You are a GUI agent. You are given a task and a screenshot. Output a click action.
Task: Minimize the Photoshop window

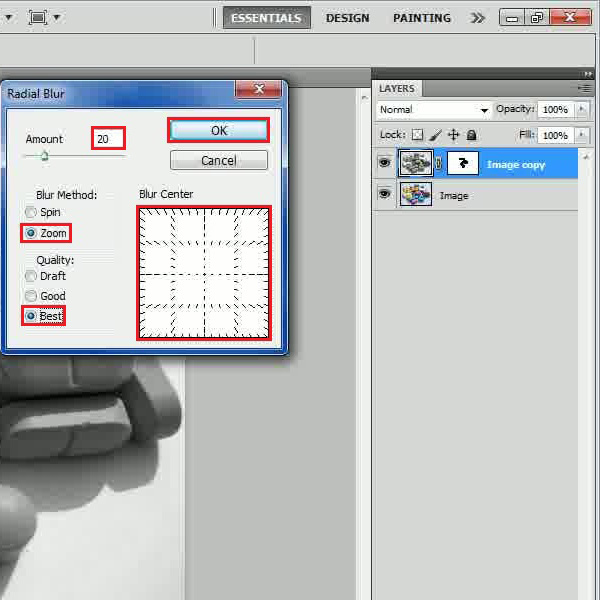click(x=512, y=18)
